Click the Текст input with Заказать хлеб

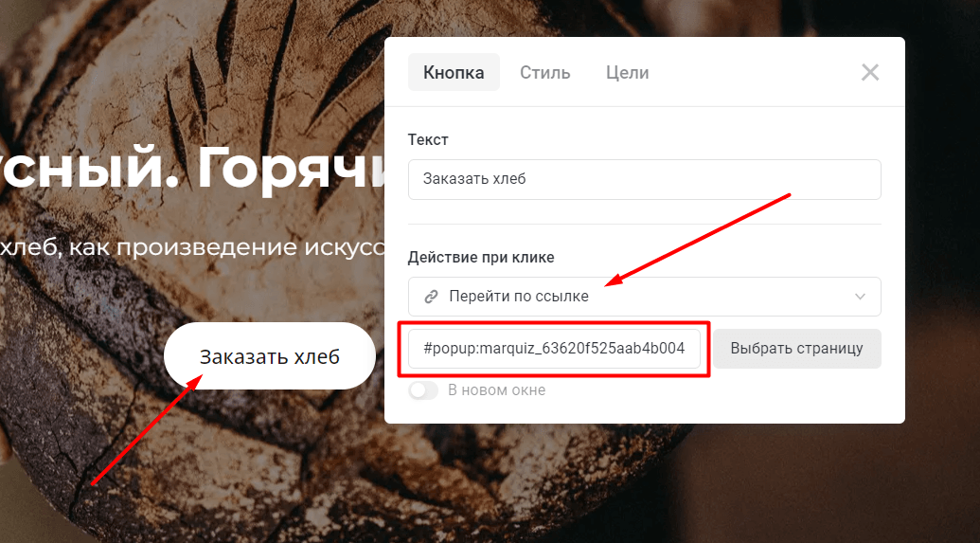[645, 179]
